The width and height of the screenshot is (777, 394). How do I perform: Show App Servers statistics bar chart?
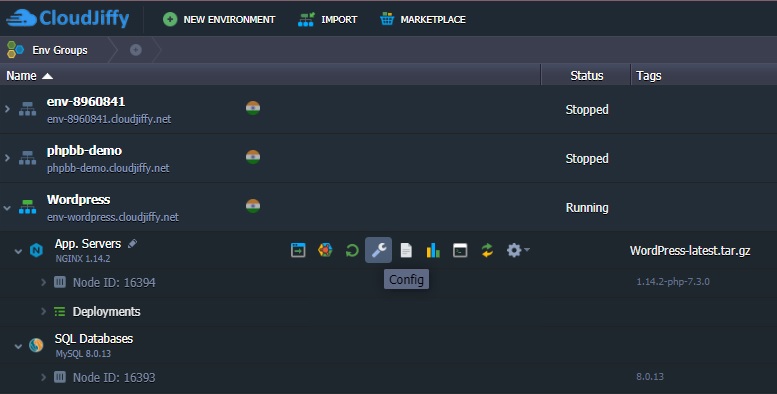pos(433,250)
